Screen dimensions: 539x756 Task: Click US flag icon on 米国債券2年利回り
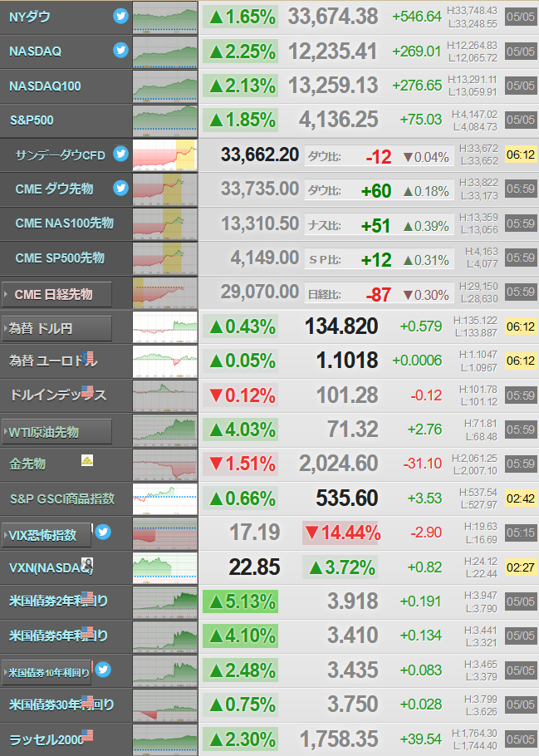click(x=87, y=597)
